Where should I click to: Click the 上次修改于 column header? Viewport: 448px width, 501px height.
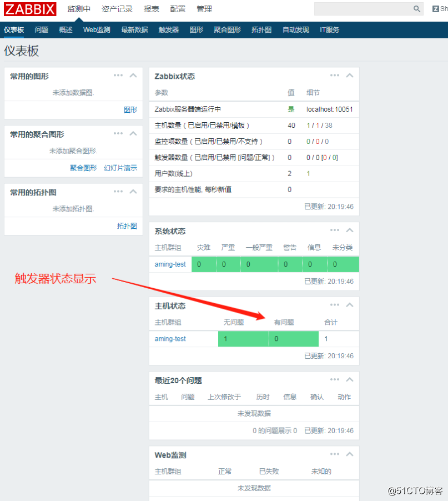[224, 397]
